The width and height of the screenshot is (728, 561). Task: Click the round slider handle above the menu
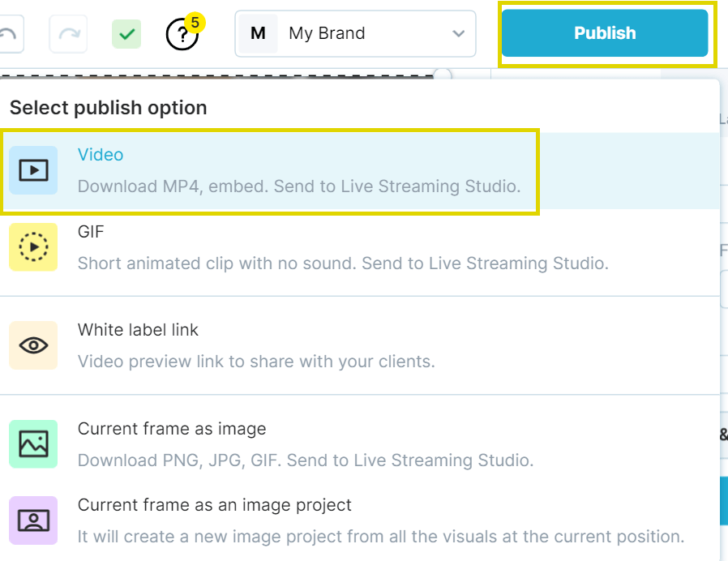(x=443, y=75)
